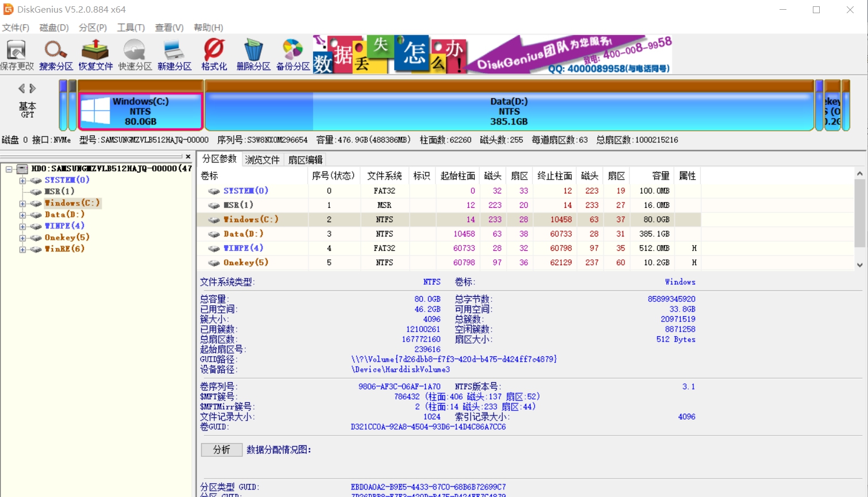Screen dimensions: 868x497
Task: Open the 快速分区 quick partition tool
Action: 135,55
